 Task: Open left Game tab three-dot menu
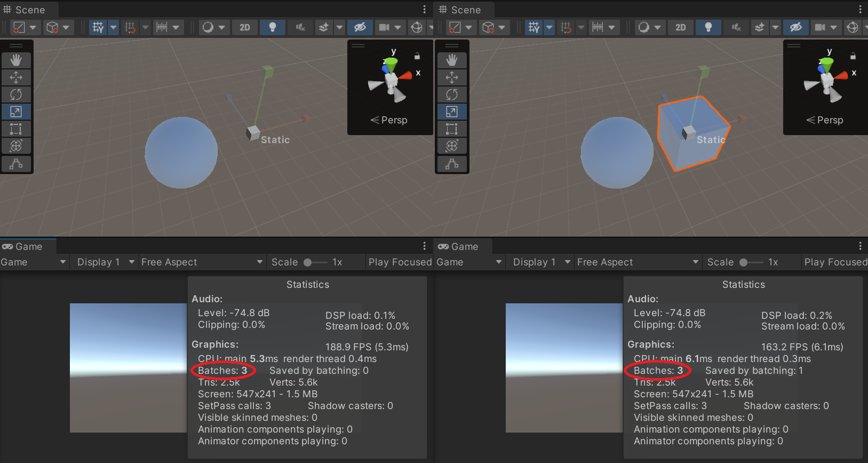[x=425, y=246]
